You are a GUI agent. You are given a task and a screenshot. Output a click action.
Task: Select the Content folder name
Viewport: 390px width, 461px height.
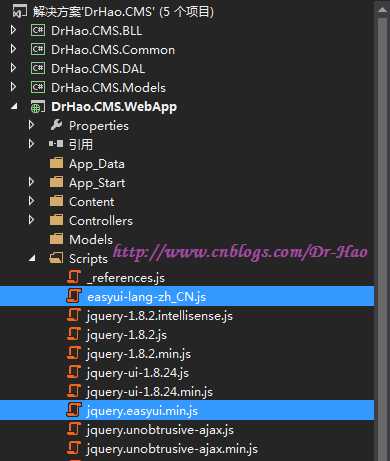92,202
